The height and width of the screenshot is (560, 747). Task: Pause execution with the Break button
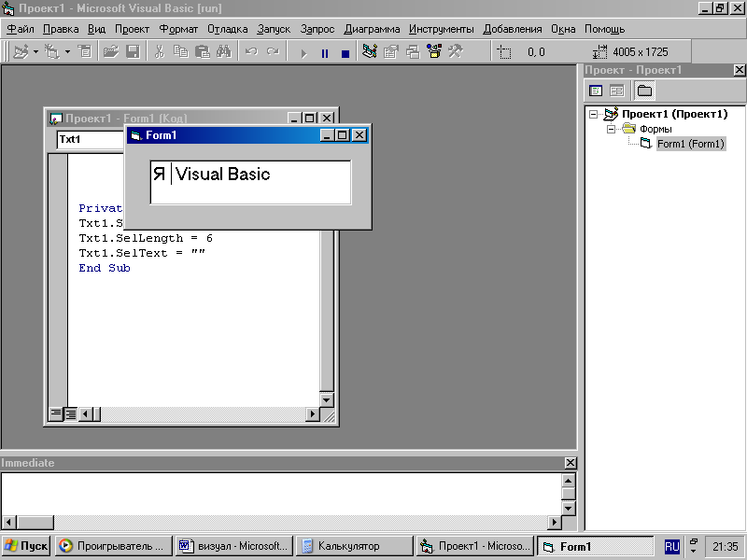point(325,53)
